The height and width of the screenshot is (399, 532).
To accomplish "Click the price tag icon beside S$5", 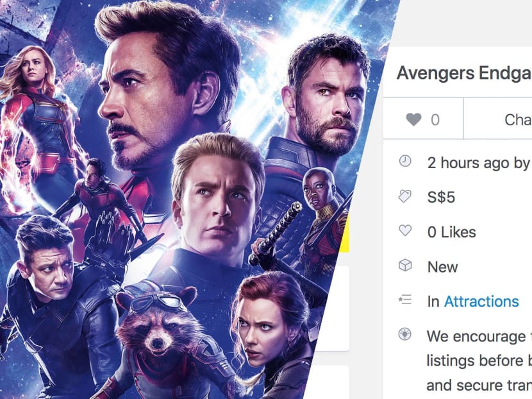I will pyautogui.click(x=404, y=197).
